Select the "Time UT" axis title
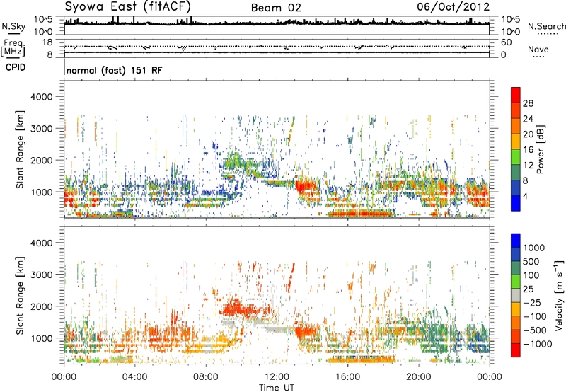 [x=277, y=388]
